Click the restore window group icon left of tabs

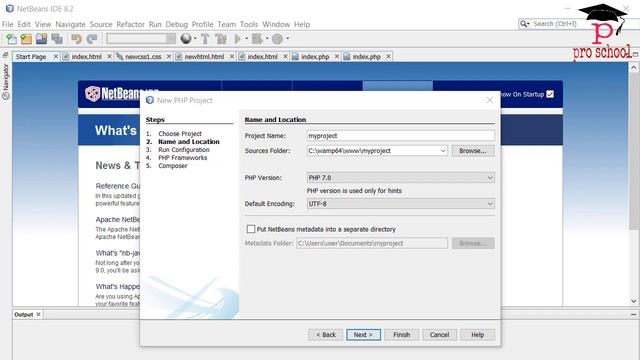coord(5,55)
